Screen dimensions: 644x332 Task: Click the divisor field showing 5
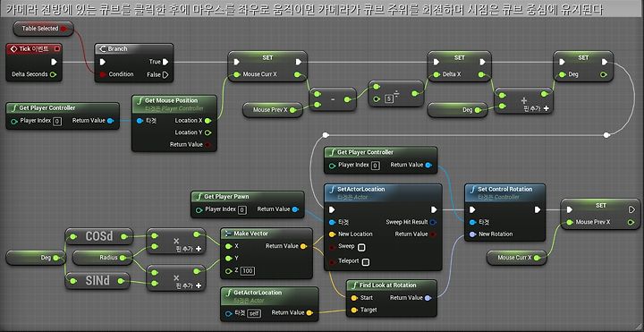point(388,98)
